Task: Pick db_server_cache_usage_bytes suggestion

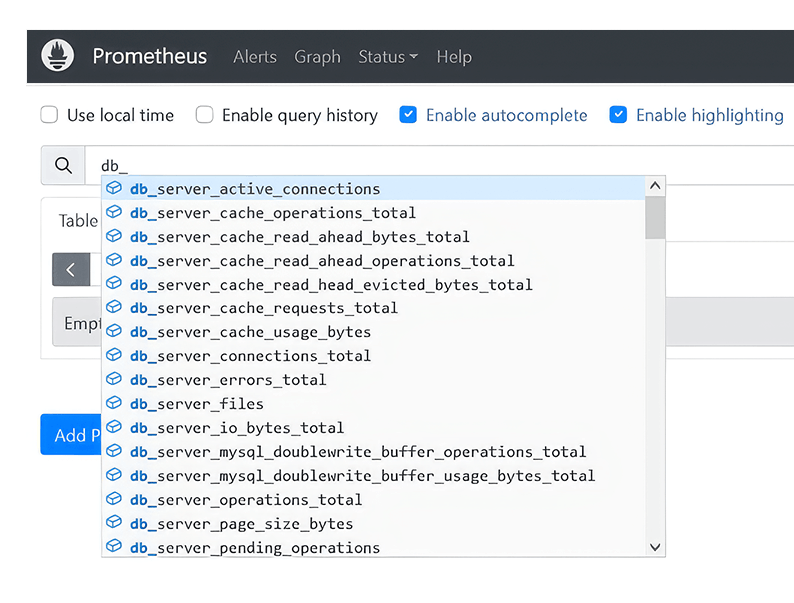Action: coord(374,332)
